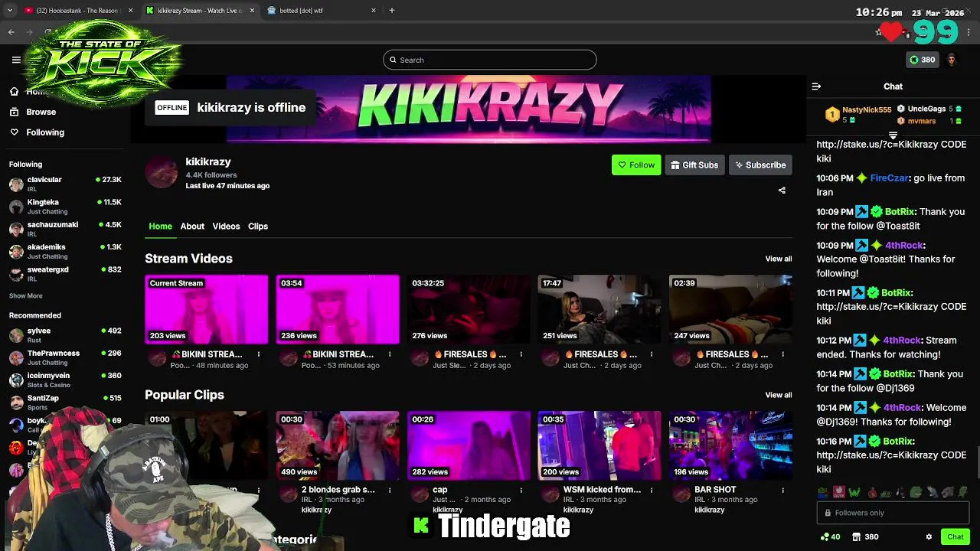Open sachauzumaki channel in Following list
The height and width of the screenshot is (551, 980).
[65, 229]
